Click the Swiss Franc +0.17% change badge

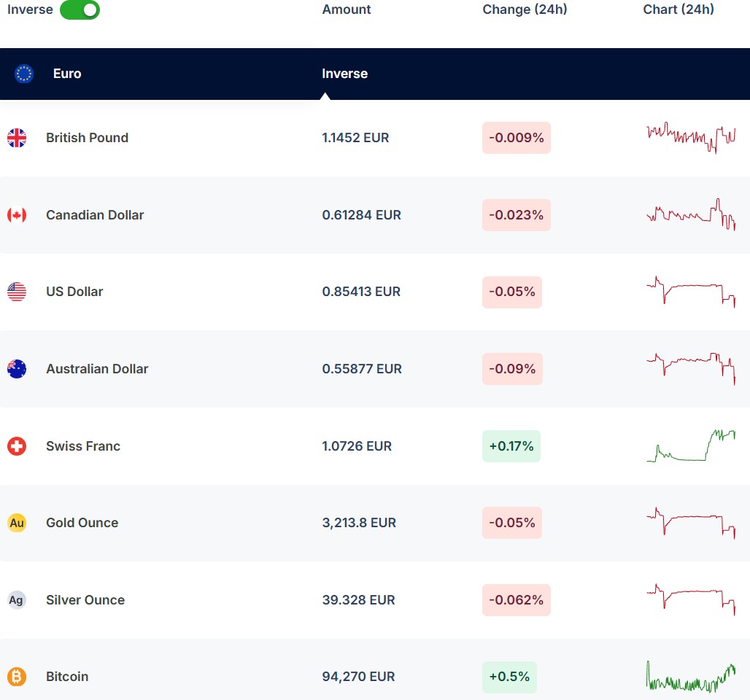click(x=511, y=446)
